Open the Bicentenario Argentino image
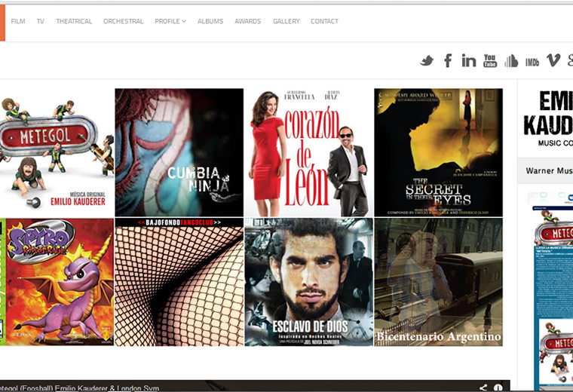This screenshot has width=573, height=392. tap(438, 282)
